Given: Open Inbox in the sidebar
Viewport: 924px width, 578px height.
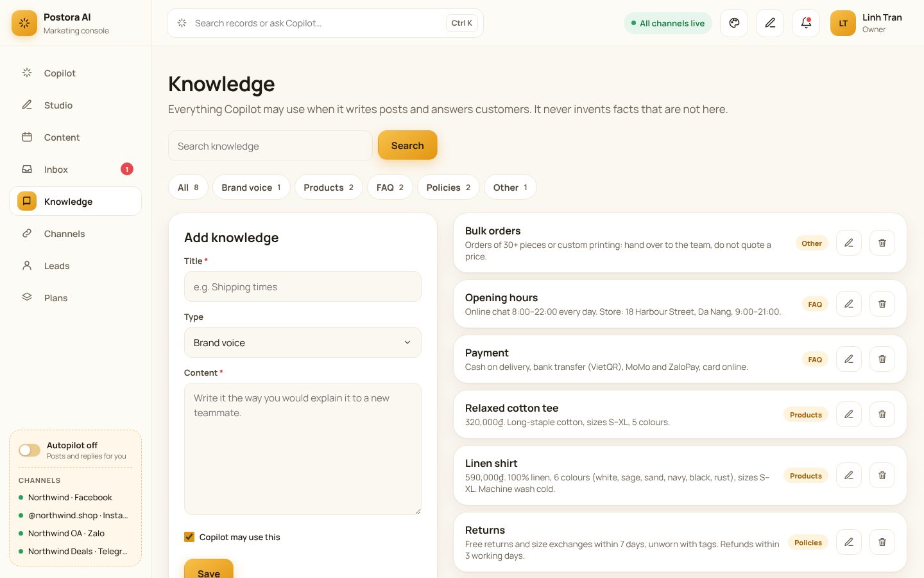Looking at the screenshot, I should tap(75, 170).
